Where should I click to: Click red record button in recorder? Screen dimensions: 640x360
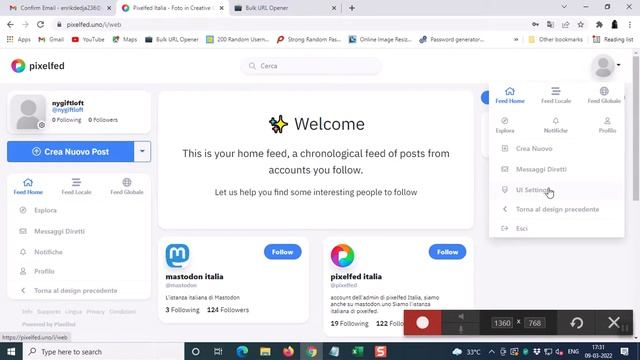pyautogui.click(x=422, y=323)
